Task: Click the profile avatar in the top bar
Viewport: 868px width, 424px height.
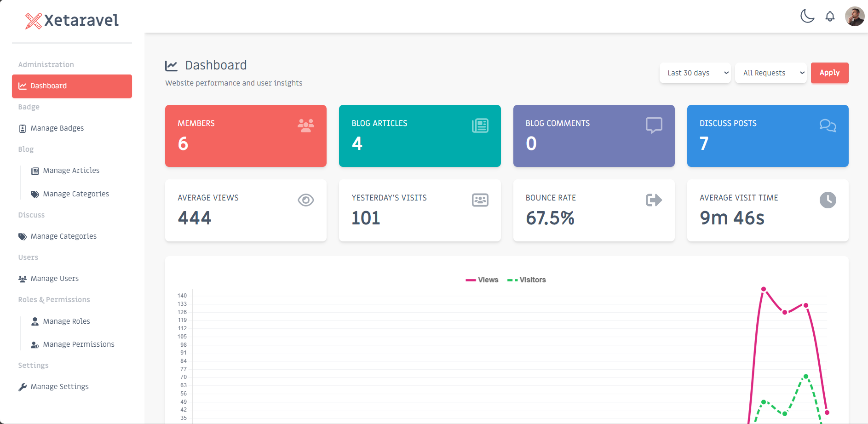Action: (855, 16)
